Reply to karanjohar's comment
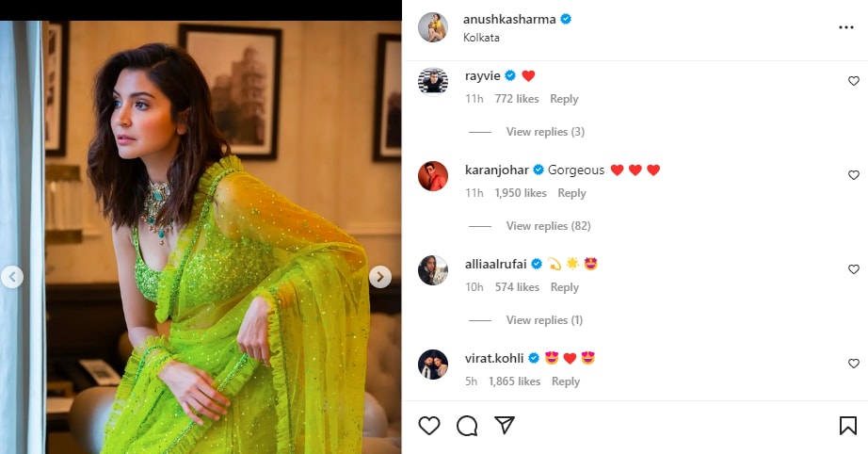The width and height of the screenshot is (868, 454). (571, 193)
